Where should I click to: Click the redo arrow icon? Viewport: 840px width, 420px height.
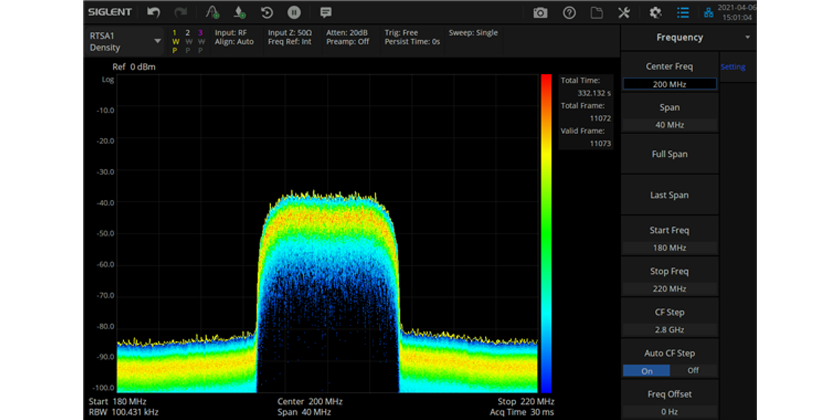tap(181, 12)
